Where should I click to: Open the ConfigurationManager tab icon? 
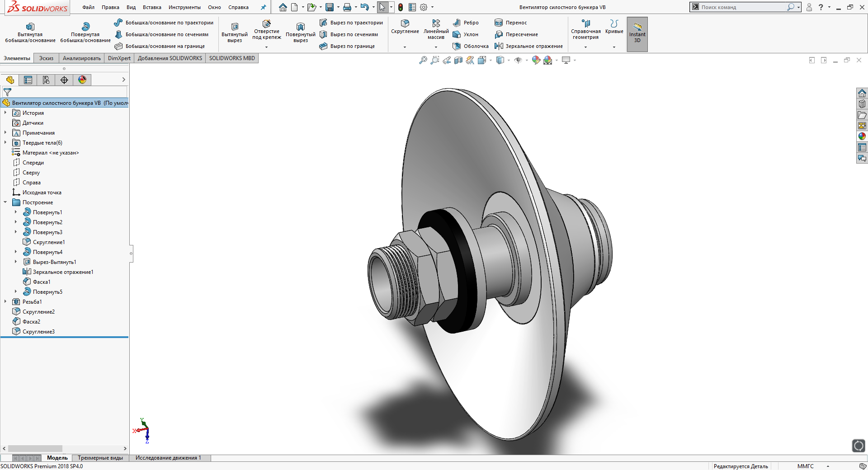46,80
